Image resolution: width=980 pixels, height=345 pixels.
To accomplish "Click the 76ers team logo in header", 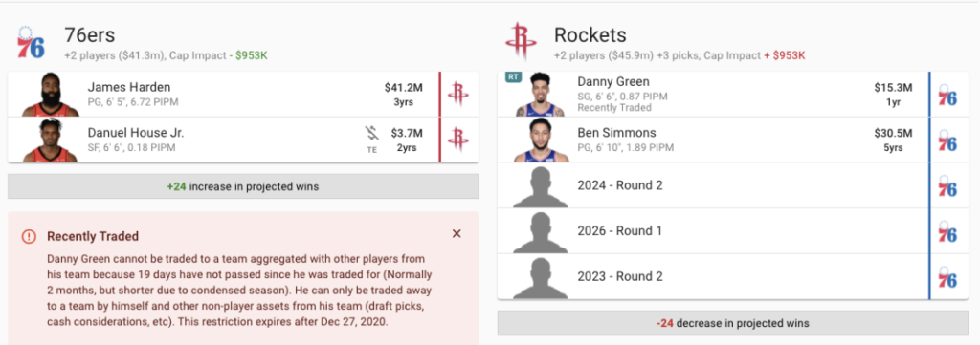I will point(30,42).
